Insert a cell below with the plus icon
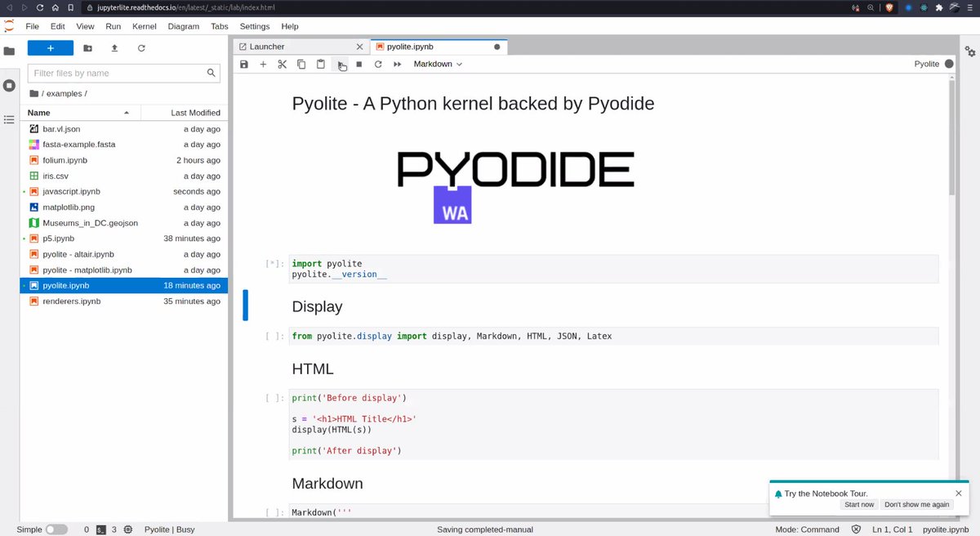Viewport: 980px width, 536px height. pos(263,64)
